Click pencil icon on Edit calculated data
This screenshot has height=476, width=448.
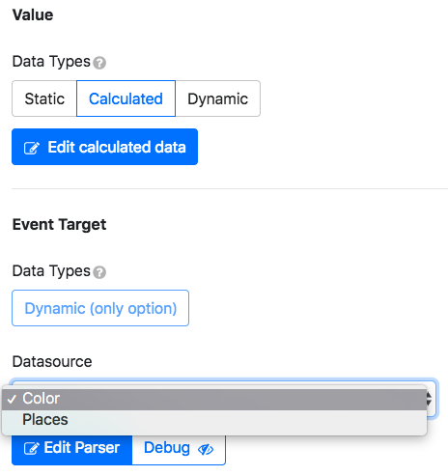(32, 148)
